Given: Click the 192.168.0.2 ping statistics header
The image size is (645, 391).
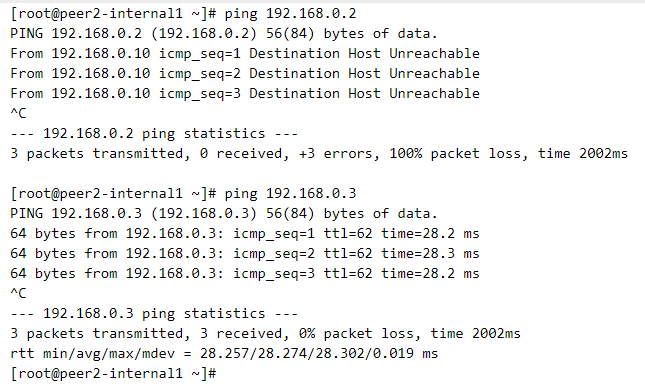Looking at the screenshot, I should point(154,134).
